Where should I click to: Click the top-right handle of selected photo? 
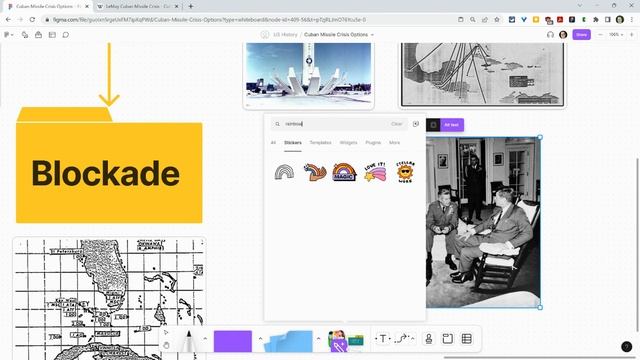(x=540, y=138)
